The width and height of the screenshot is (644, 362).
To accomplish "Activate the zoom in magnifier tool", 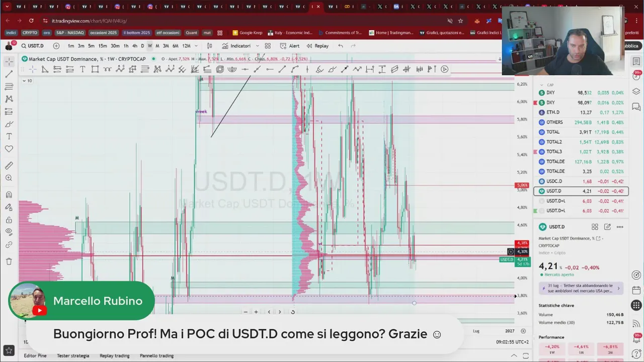I will [x=9, y=178].
